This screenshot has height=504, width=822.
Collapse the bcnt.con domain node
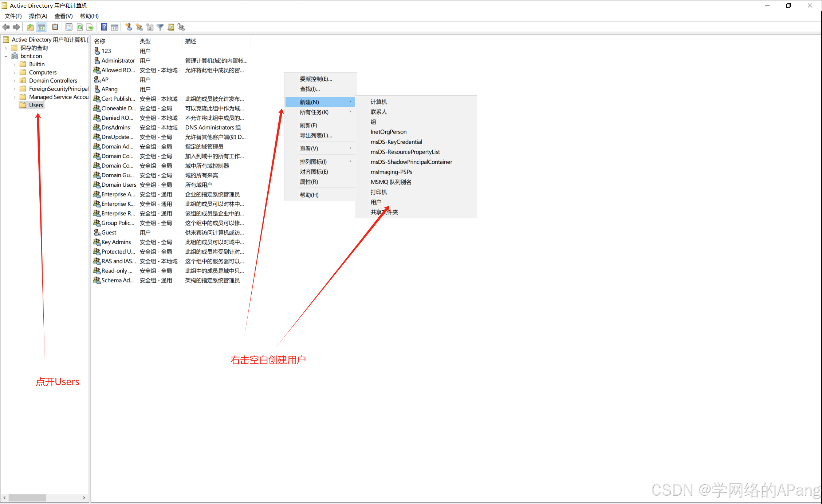(x=6, y=56)
